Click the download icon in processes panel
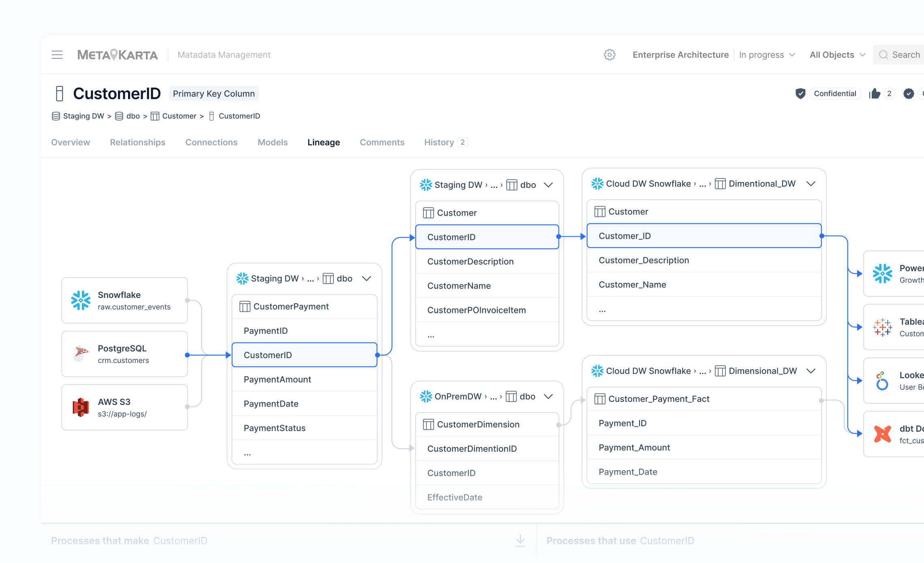 tap(520, 540)
